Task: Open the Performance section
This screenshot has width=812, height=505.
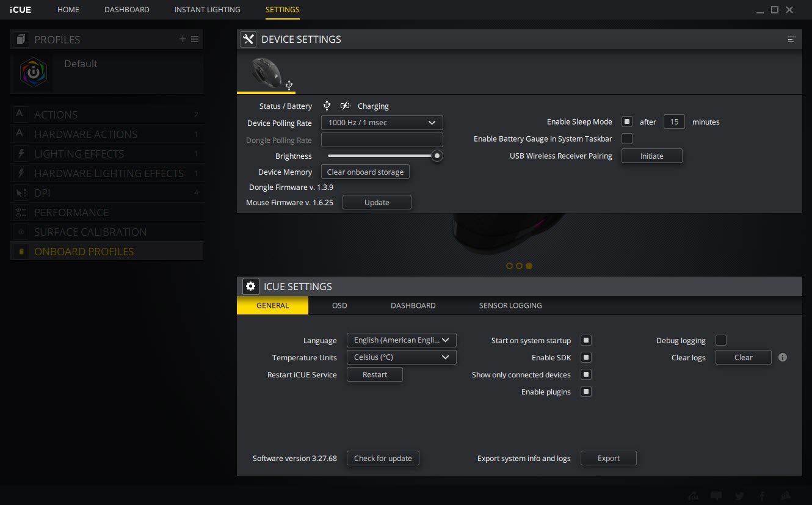Action: 106,212
